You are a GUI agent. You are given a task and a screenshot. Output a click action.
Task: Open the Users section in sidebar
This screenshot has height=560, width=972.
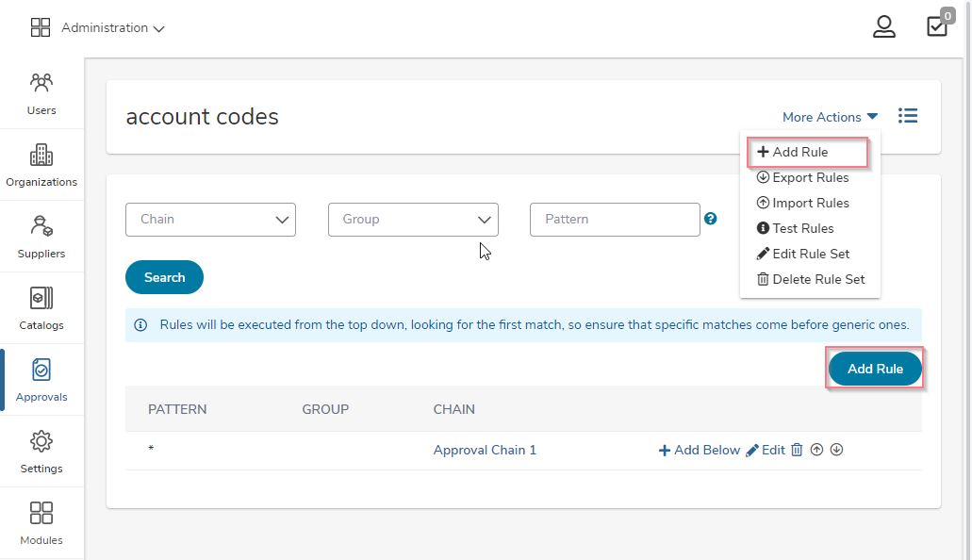(41, 93)
